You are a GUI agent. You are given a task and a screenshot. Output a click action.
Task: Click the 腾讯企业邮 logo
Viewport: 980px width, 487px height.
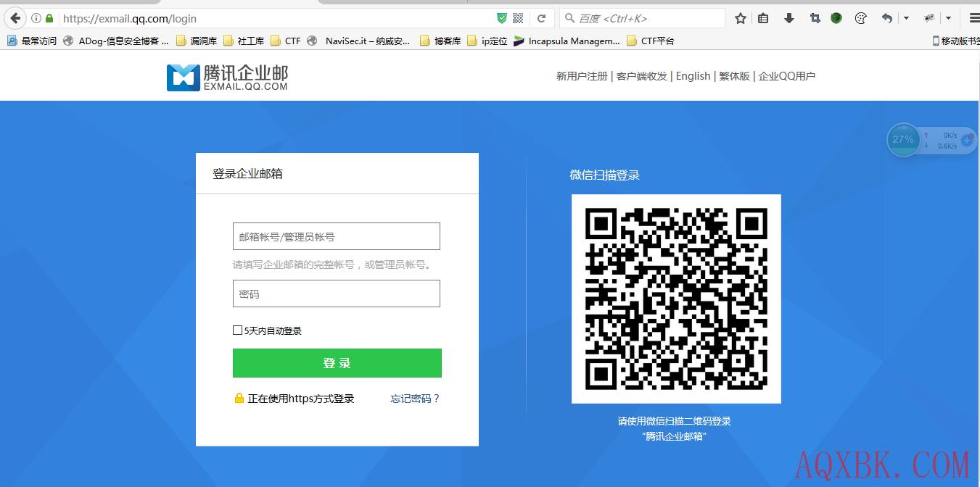[x=227, y=77]
